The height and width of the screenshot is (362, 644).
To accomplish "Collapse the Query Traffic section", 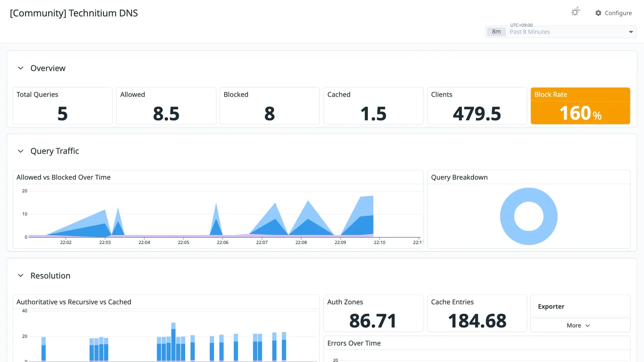I will [x=20, y=151].
